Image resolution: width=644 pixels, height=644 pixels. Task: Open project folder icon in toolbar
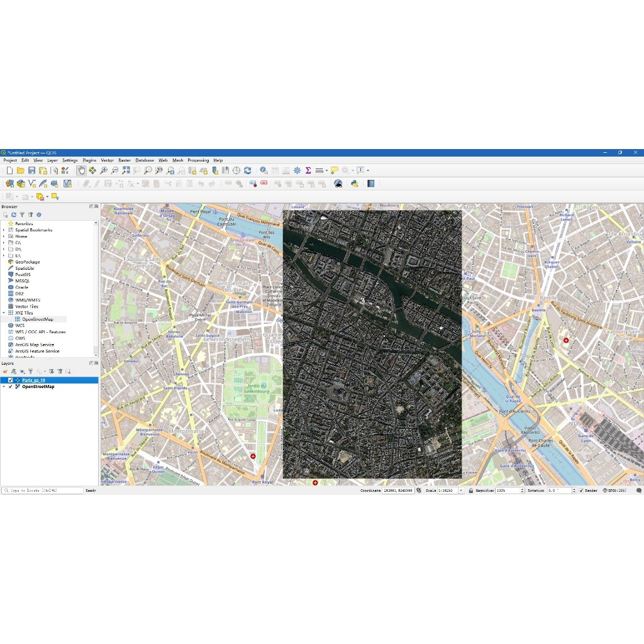(21, 170)
